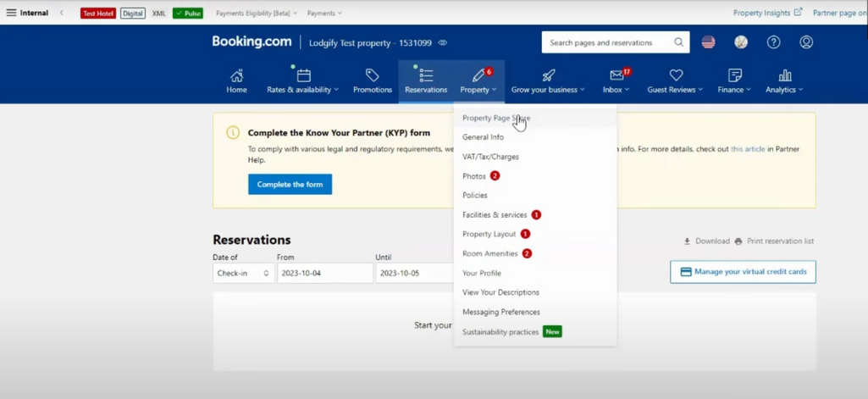Open the US flag language selector
The height and width of the screenshot is (399, 868).
click(708, 42)
